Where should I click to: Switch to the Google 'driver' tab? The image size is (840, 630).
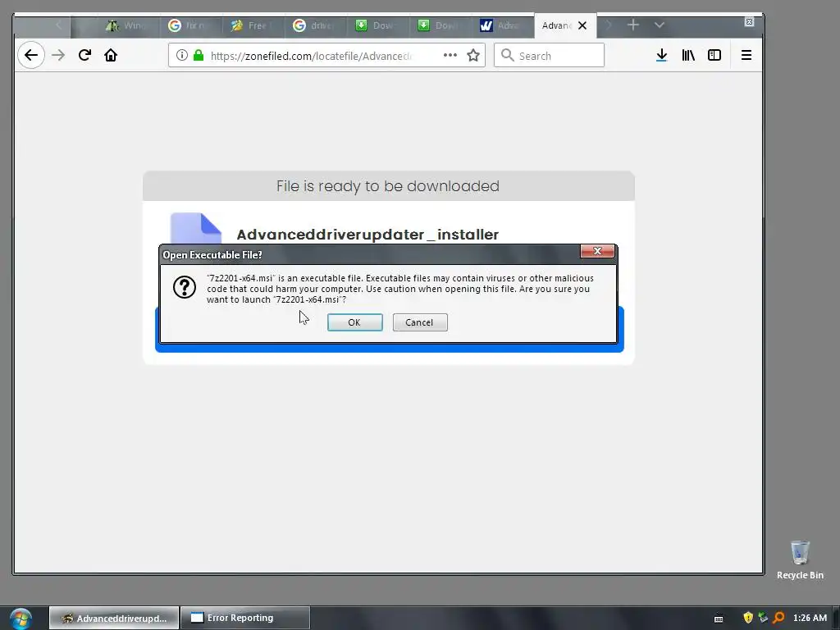[x=315, y=25]
